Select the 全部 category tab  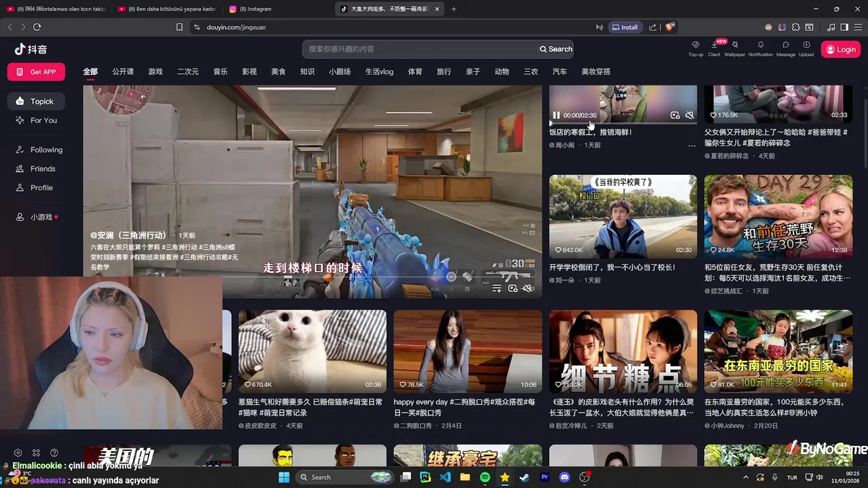[x=90, y=72]
